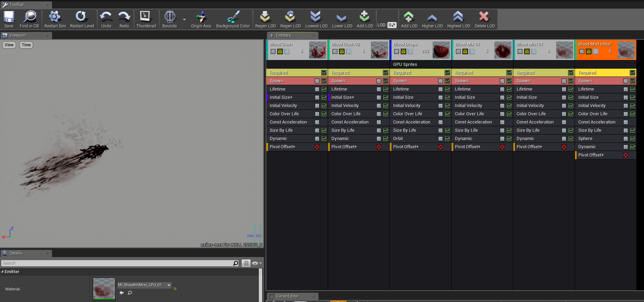Enable Pivot Offset+ in Blood Mix 01
This screenshot has width=644, height=302.
[502, 147]
